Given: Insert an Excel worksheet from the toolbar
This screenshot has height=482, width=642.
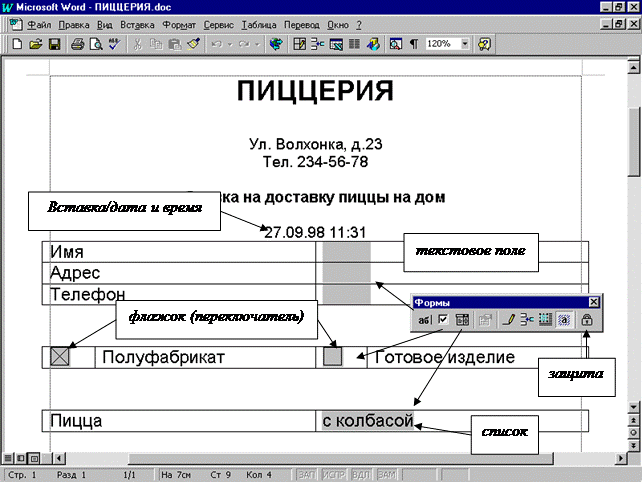Looking at the screenshot, I should (x=336, y=44).
